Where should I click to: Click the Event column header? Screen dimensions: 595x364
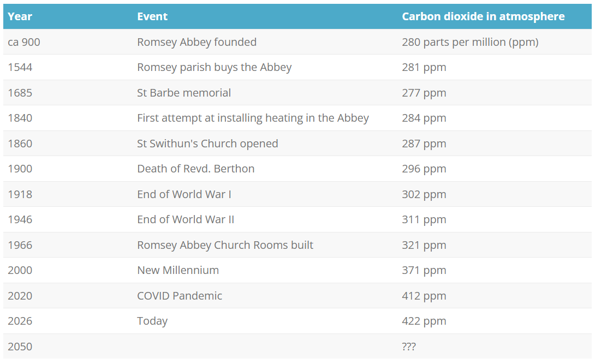152,16
